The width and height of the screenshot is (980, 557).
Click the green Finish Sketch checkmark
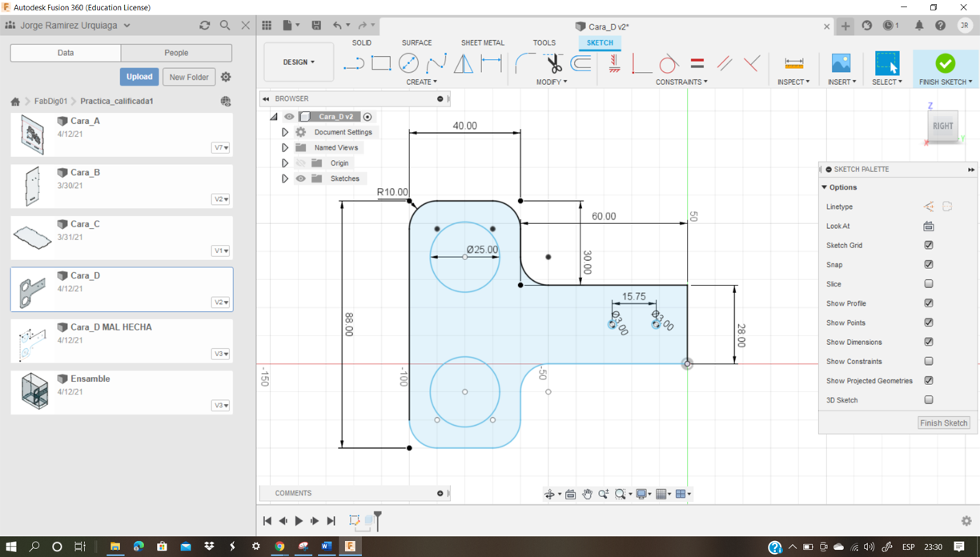[x=945, y=63]
